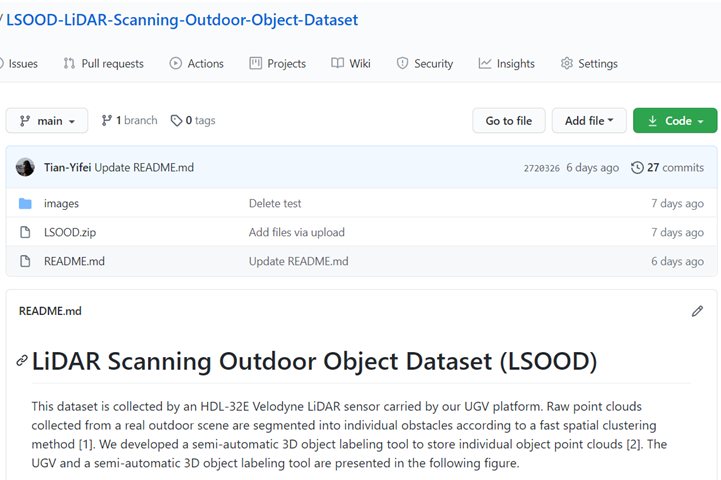Open the repository Settings tab

click(x=589, y=63)
